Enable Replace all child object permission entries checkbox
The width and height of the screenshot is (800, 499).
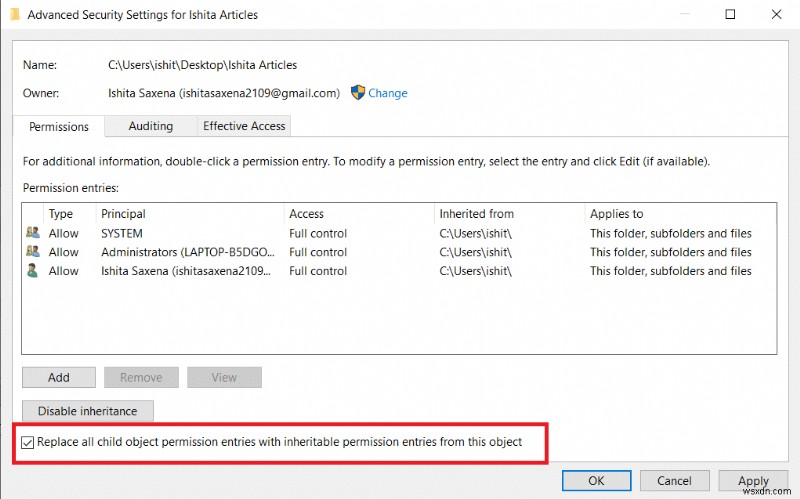coord(28,442)
